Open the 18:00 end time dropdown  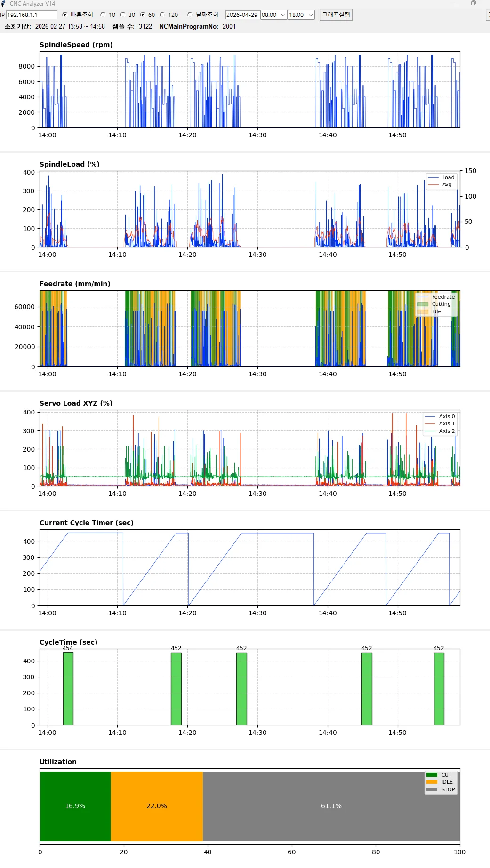pos(301,15)
